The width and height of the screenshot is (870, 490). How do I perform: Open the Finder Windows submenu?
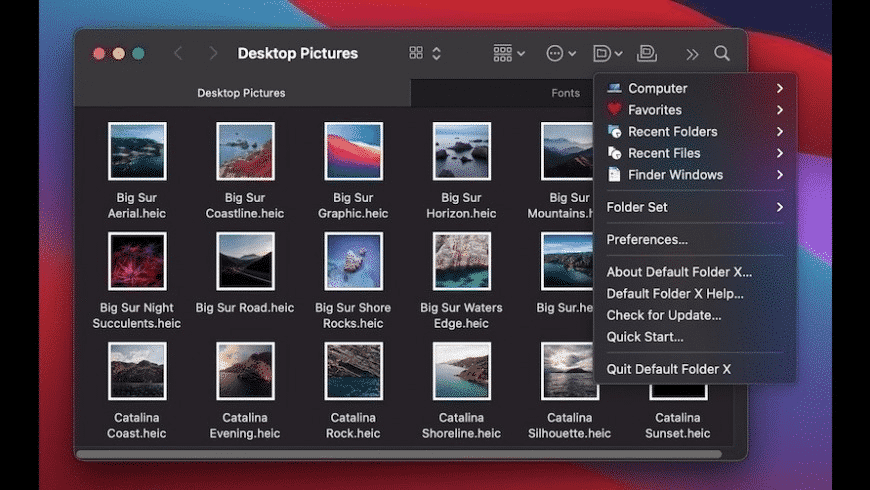[695, 175]
